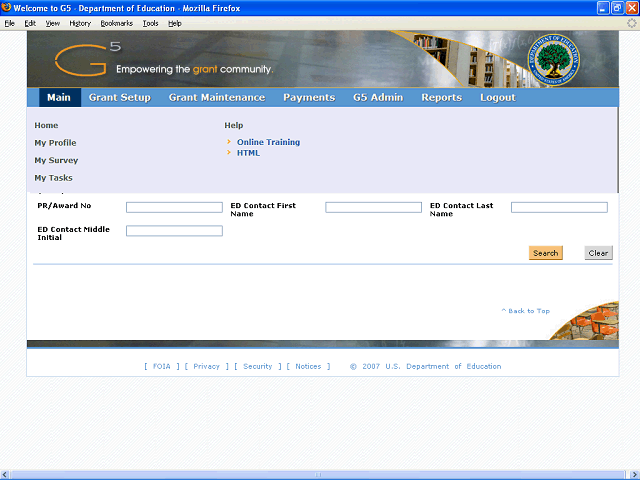Open the Bookmarks menu
The image size is (640, 480).
[x=117, y=23]
